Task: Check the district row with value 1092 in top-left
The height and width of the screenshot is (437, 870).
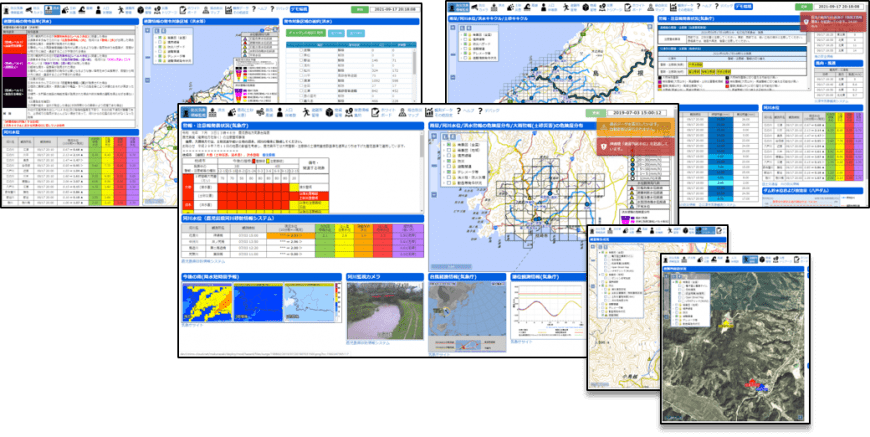Action: pyautogui.click(x=301, y=80)
